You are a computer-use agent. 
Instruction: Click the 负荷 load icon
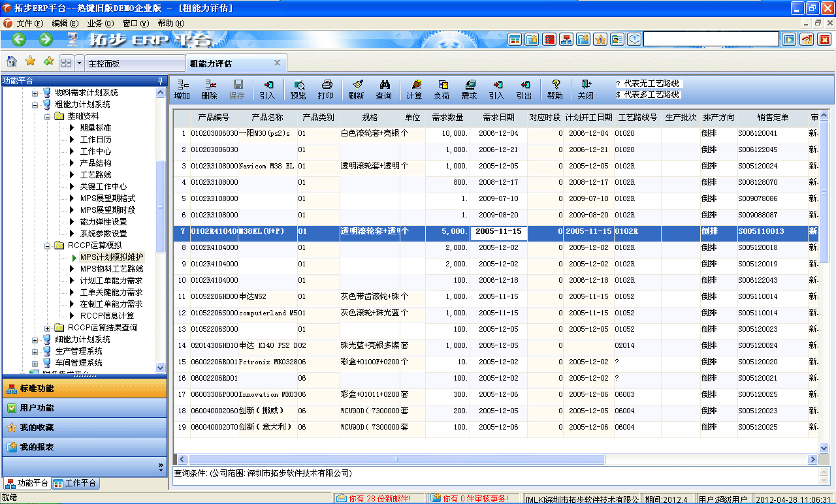tap(442, 89)
